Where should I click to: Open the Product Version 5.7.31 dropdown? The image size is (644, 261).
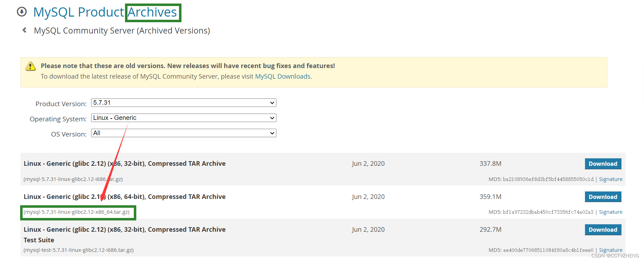pyautogui.click(x=184, y=103)
